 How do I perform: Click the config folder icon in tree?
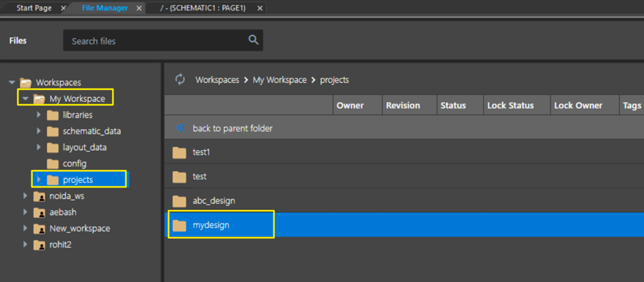coord(53,163)
